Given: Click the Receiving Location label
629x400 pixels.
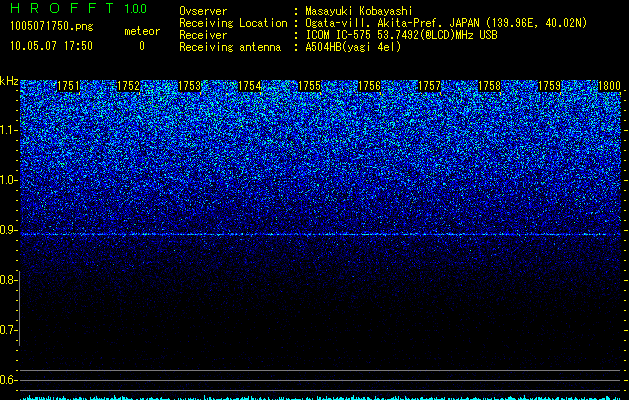Looking at the screenshot, I should click(x=233, y=23).
